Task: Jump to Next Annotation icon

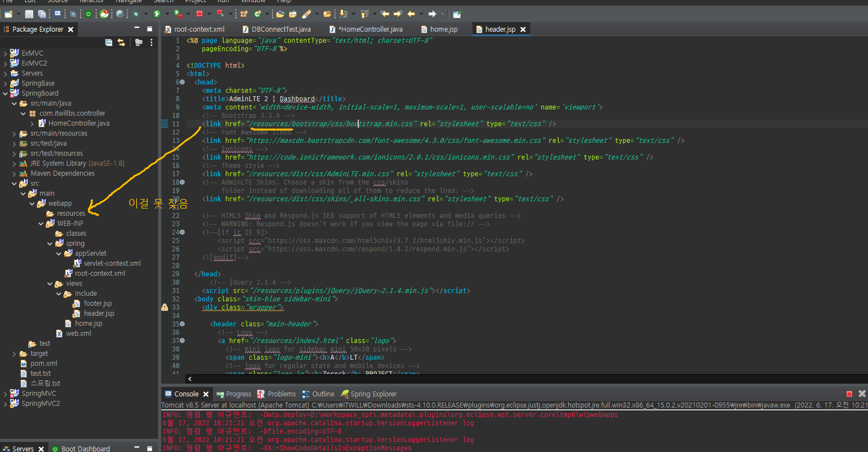Action: pyautogui.click(x=343, y=14)
